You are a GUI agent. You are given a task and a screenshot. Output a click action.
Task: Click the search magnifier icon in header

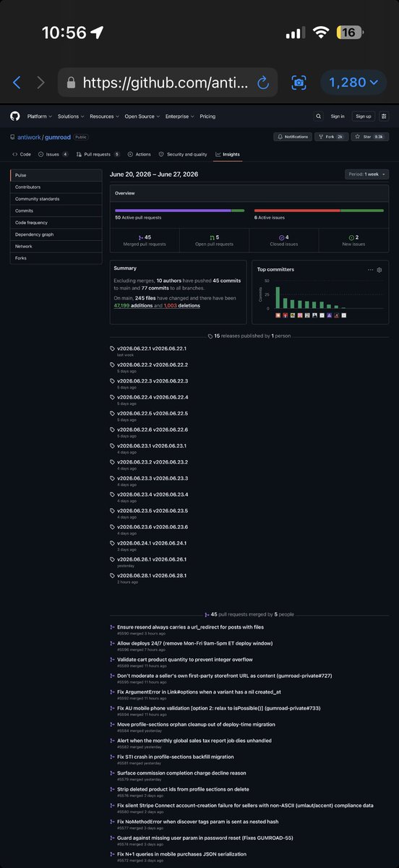click(319, 116)
